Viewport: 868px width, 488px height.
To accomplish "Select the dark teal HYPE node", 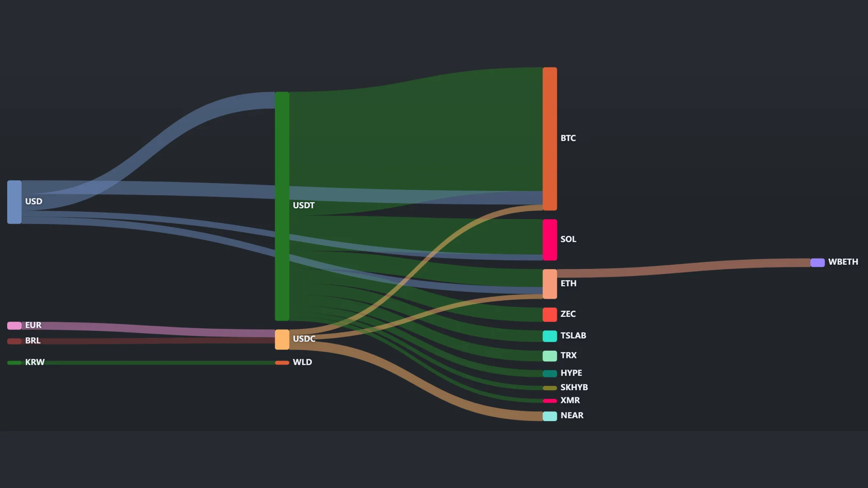I will coord(550,374).
